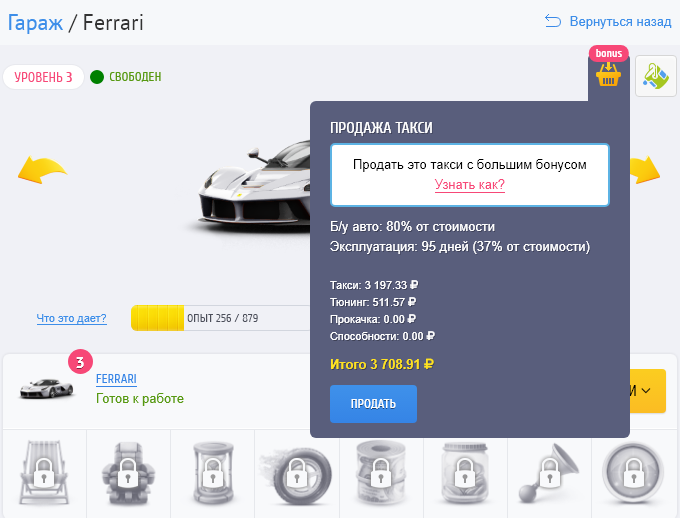Click the ОПЫТ 256 / 879 label

[222, 318]
